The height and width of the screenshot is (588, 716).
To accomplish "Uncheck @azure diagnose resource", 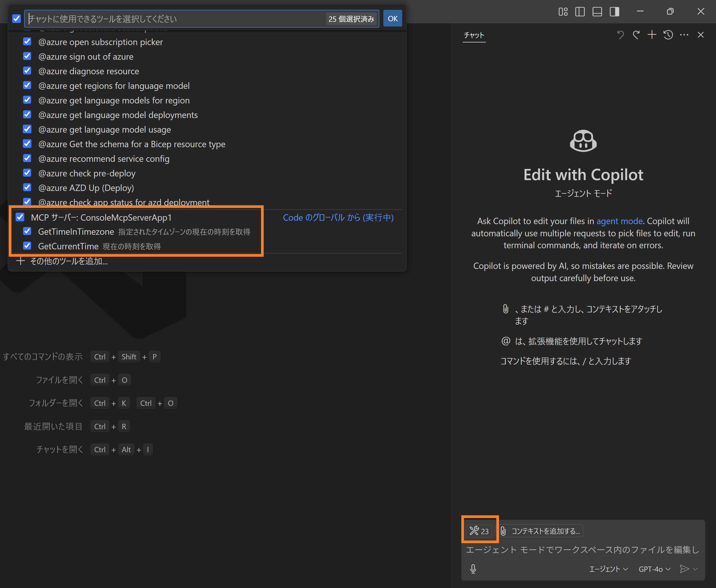I will point(27,71).
